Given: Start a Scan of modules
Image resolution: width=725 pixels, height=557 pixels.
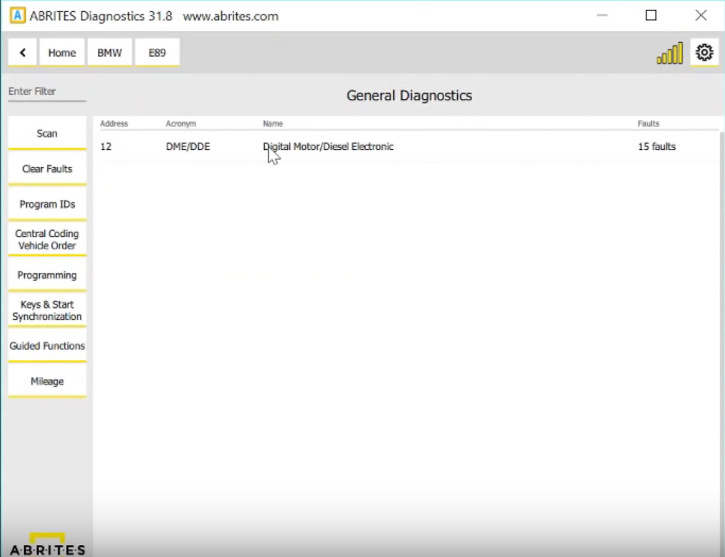Looking at the screenshot, I should (47, 133).
